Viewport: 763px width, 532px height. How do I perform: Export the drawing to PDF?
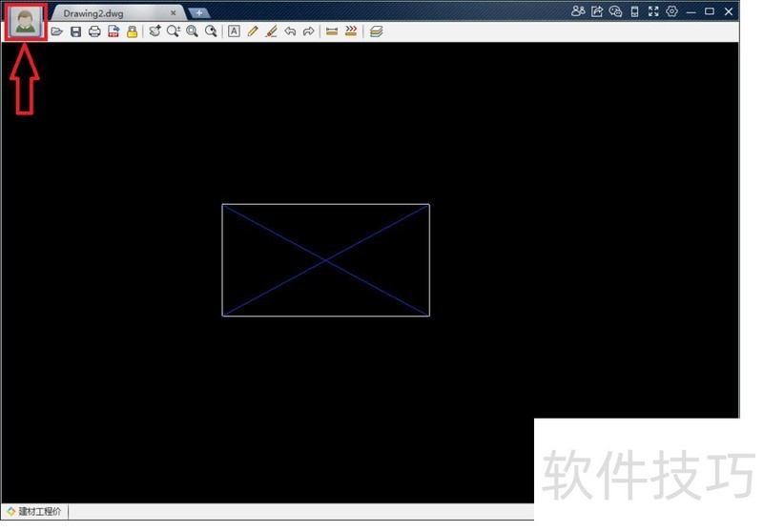113,31
